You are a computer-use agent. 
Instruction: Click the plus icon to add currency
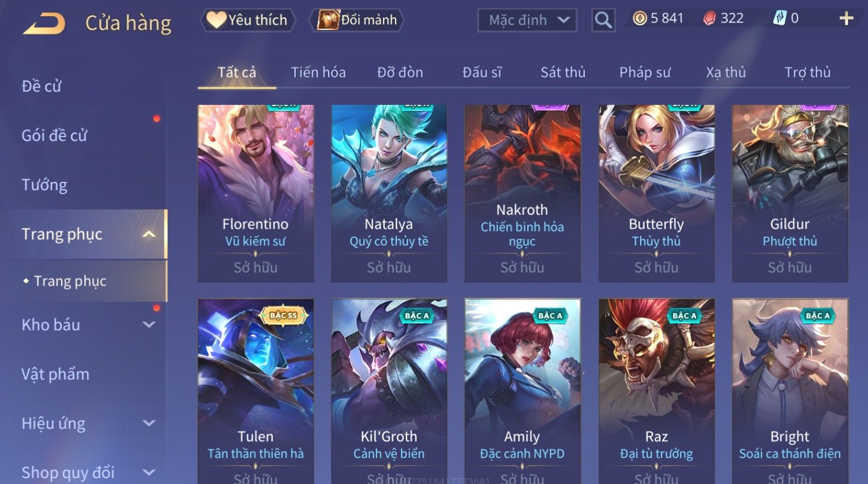pyautogui.click(x=846, y=19)
